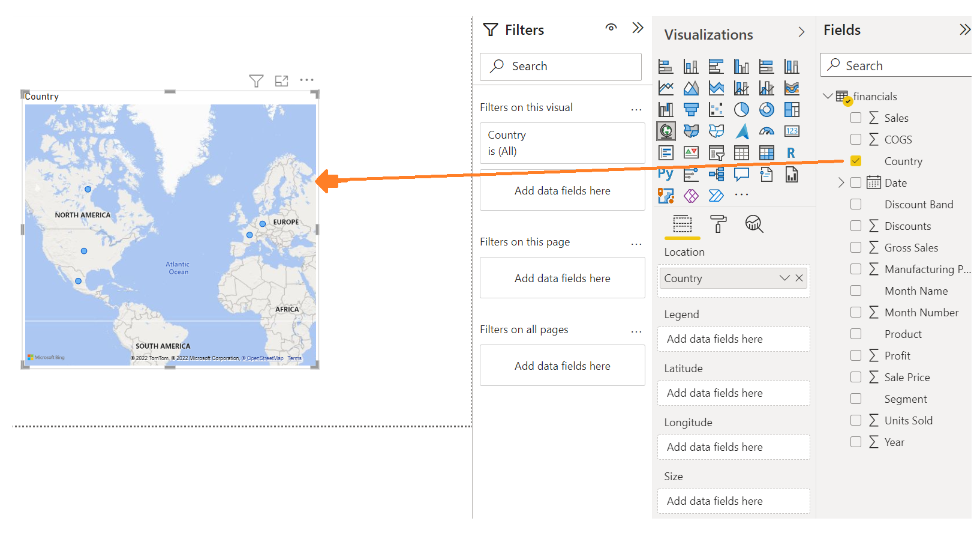
Task: Open the Format paint roller tab
Action: [x=718, y=224]
